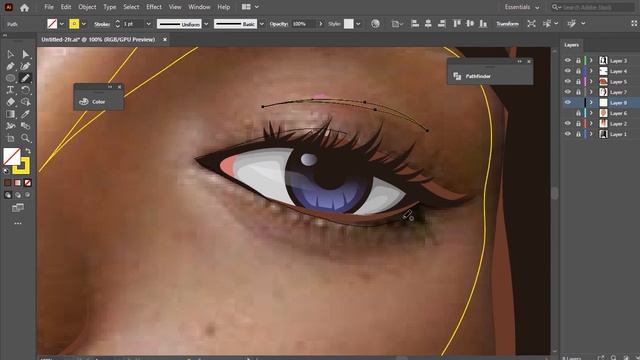Viewport: 640px width, 360px height.
Task: Hide Layer 1 with eye icon
Action: 568,134
